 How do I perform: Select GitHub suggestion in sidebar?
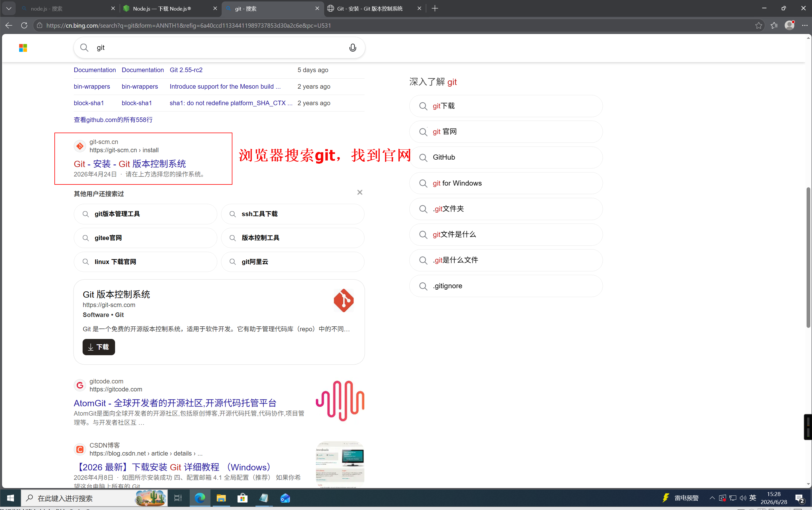(506, 157)
